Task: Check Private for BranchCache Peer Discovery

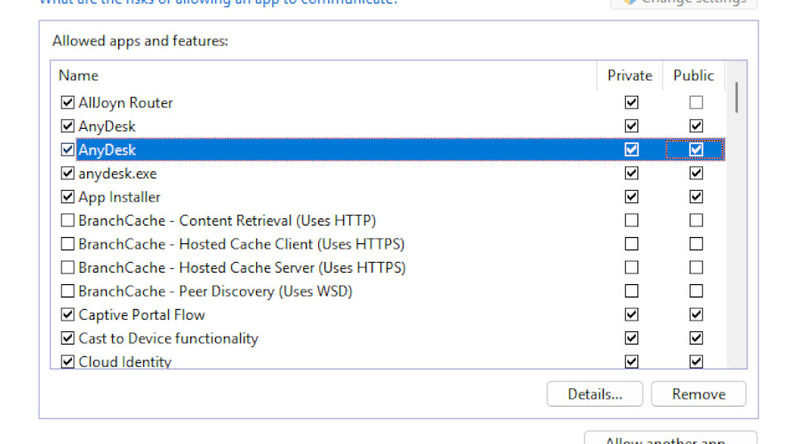Action: coord(631,291)
